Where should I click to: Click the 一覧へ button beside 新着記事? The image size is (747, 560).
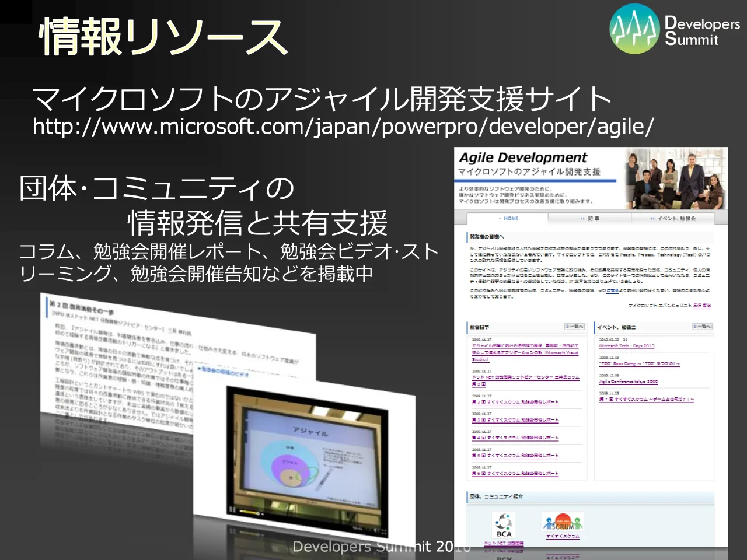574,327
